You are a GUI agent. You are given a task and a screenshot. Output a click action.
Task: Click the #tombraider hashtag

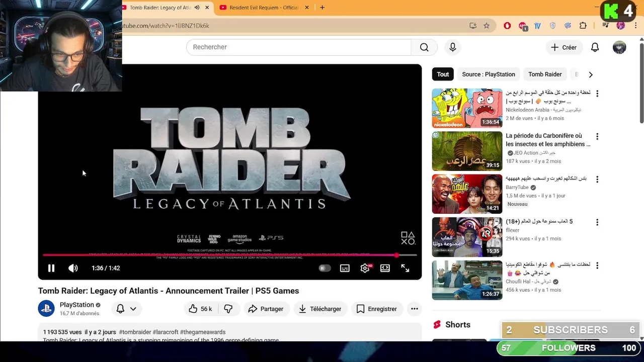point(135,332)
